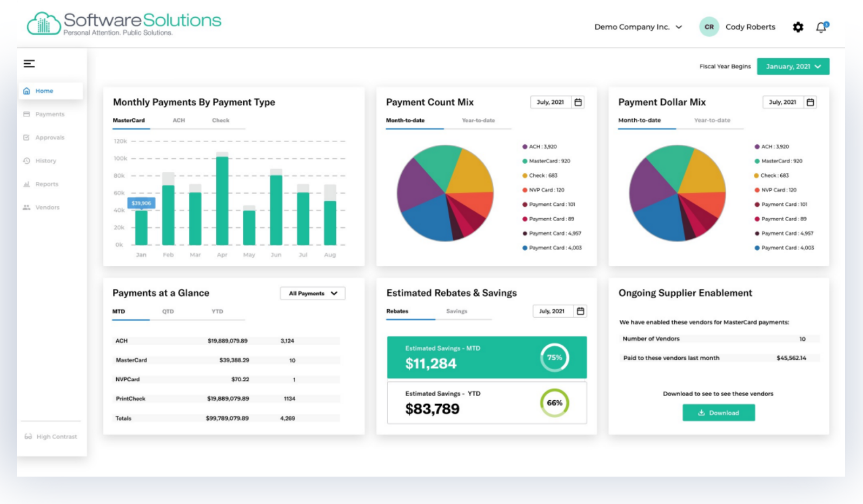The width and height of the screenshot is (863, 504).
Task: Click the Download vendors button
Action: tap(719, 413)
